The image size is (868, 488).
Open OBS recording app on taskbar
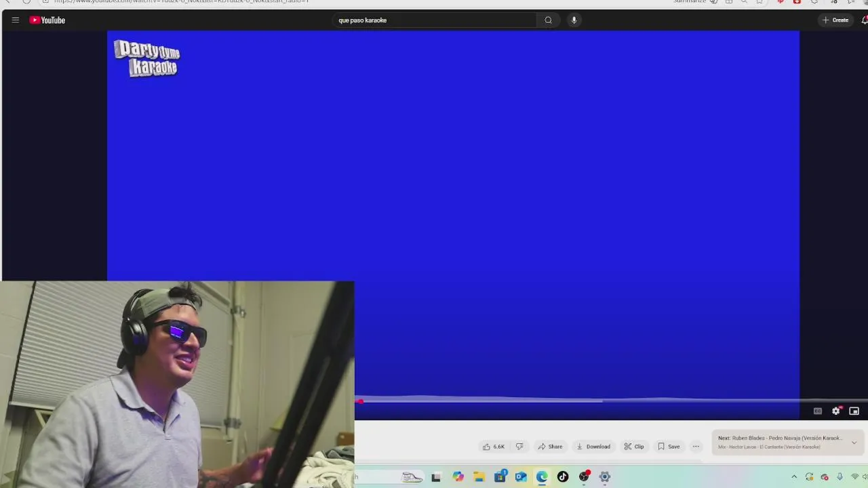pos(584,477)
